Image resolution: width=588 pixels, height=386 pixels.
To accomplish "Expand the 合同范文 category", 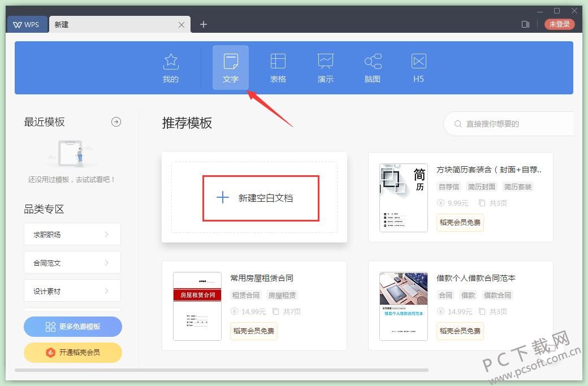I will (72, 262).
